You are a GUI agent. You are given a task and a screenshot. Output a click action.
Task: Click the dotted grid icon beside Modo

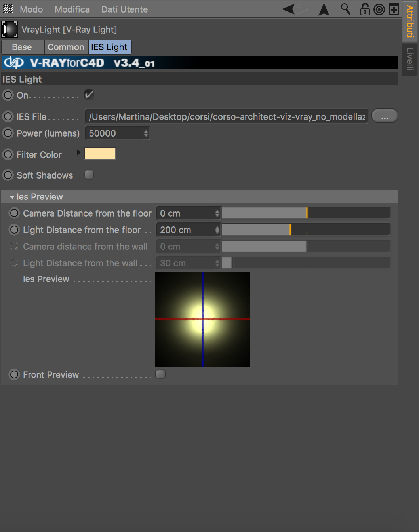pos(8,9)
